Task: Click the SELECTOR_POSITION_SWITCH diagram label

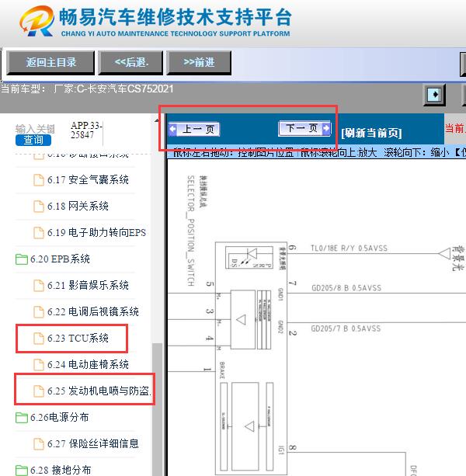Action: (190, 231)
